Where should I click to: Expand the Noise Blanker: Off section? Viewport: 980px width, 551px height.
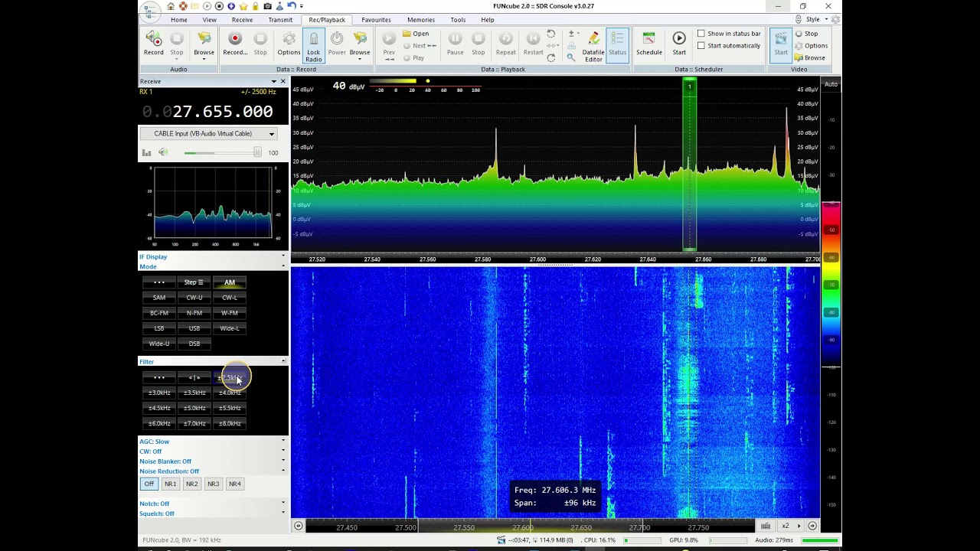212,461
